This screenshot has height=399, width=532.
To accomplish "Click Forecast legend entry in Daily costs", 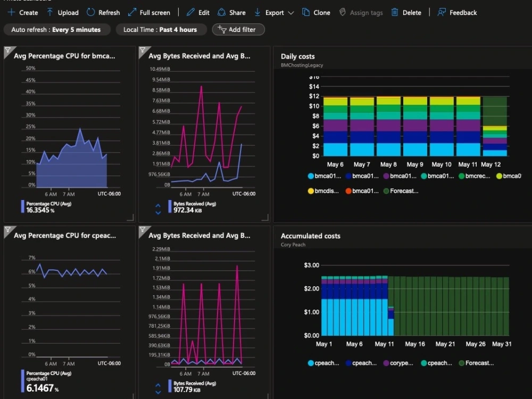I will click(x=401, y=191).
